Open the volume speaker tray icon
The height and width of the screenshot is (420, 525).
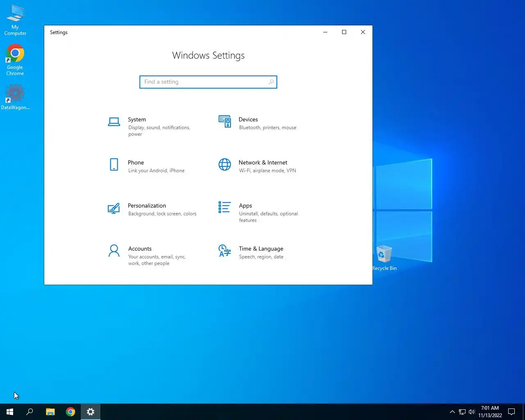(x=472, y=412)
